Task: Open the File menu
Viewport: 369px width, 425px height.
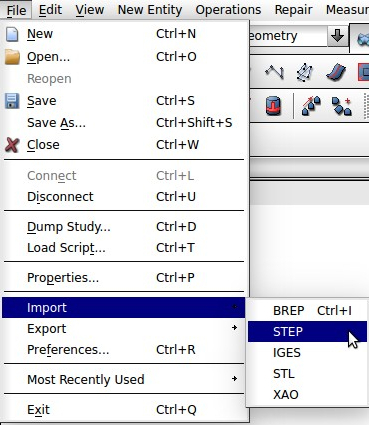Action: coord(16,10)
